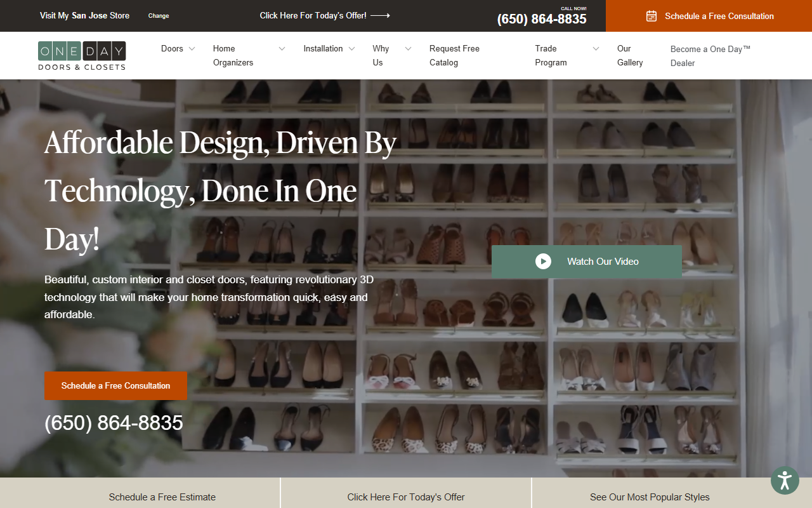This screenshot has height=508, width=812.
Task: Click top-right Schedule a Free Consultation button
Action: tap(709, 16)
